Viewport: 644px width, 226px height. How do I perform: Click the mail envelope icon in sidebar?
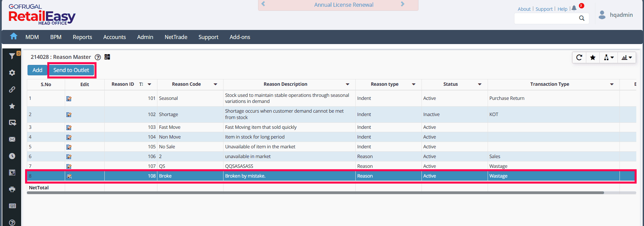(x=12, y=139)
